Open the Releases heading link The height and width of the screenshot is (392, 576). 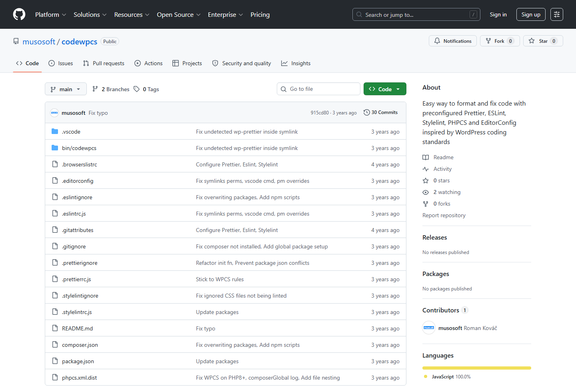435,237
